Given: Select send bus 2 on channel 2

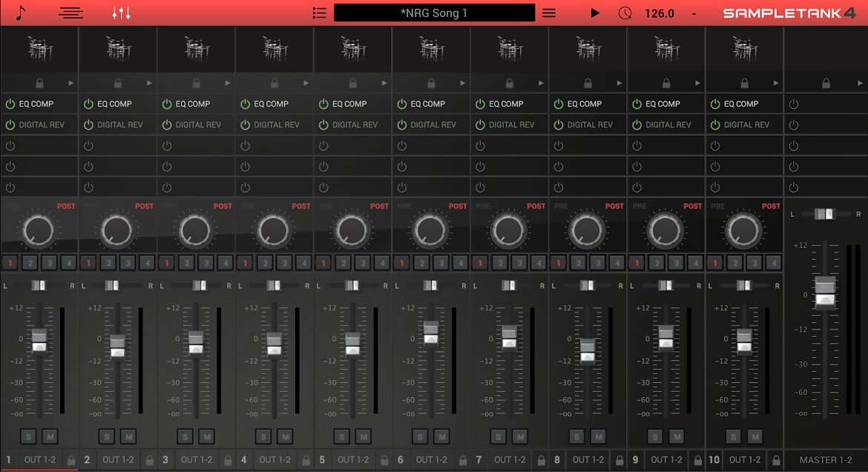Looking at the screenshot, I should (x=108, y=263).
